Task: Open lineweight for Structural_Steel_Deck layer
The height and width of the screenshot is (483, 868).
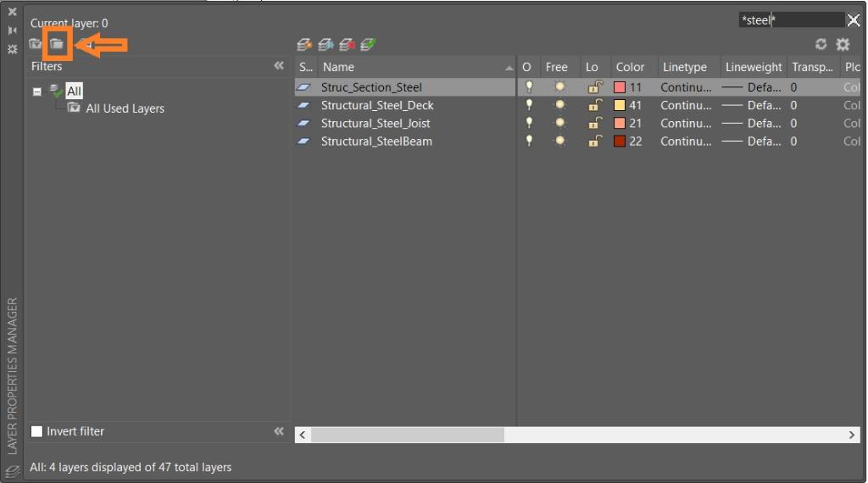Action: [753, 105]
